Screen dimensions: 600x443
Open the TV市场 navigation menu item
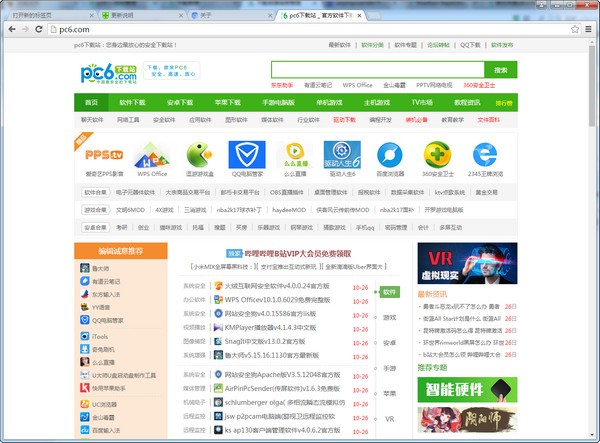[422, 102]
